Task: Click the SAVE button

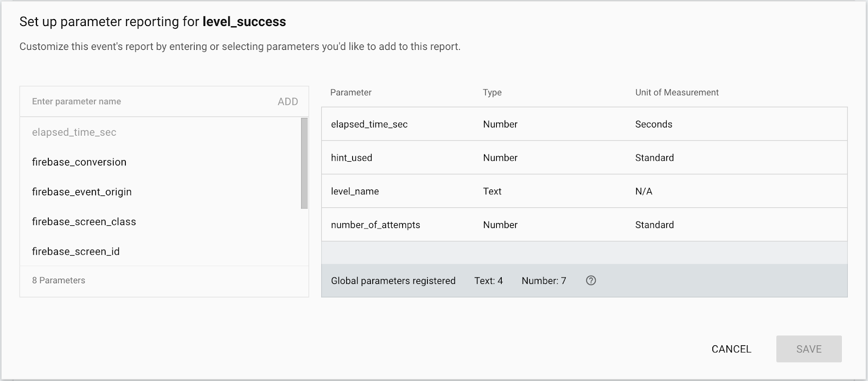Action: coord(809,349)
